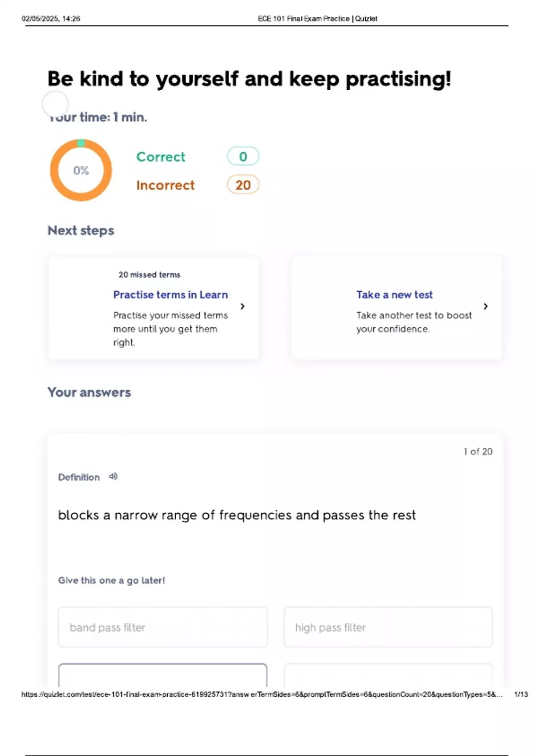Click the Next steps section heading
The image size is (534, 756).
81,230
